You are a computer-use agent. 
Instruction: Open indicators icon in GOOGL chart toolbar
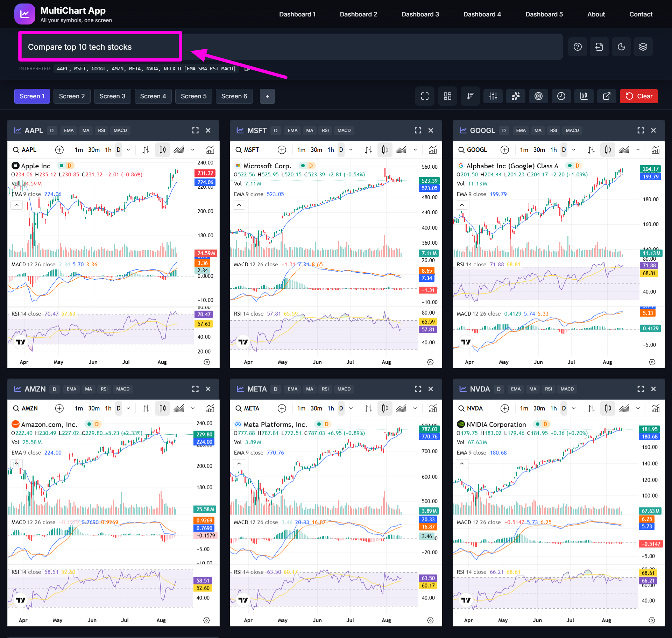(x=655, y=150)
